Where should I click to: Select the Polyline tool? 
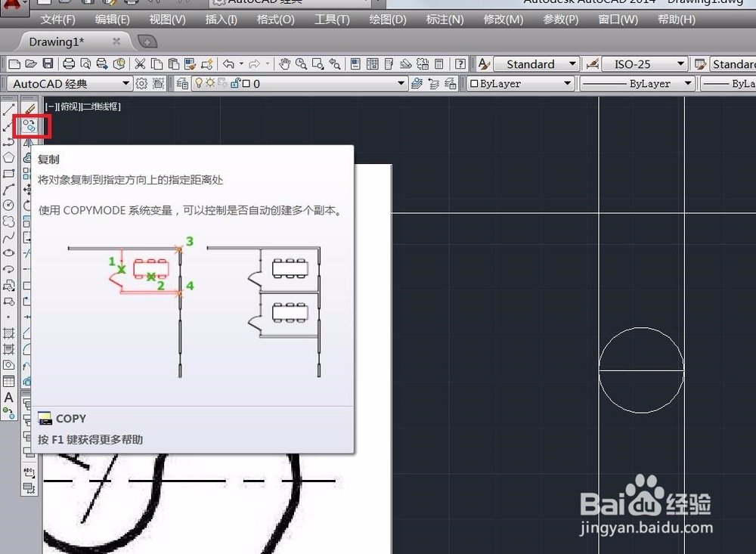8,142
